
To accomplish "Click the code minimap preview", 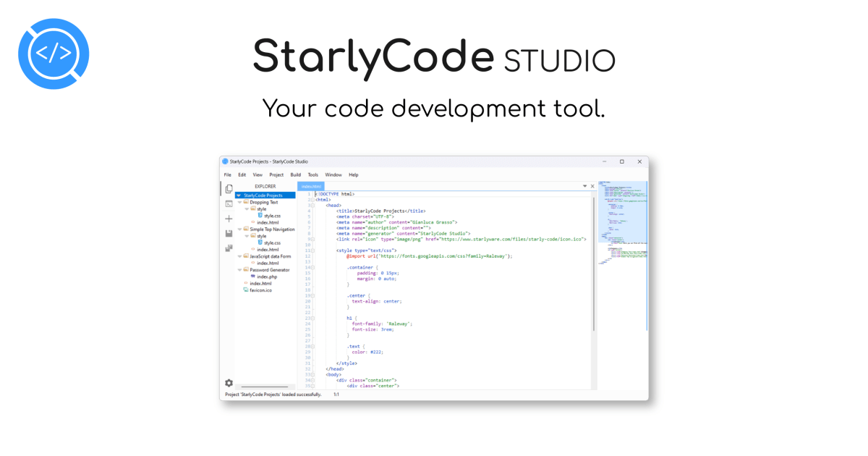I will (622, 223).
